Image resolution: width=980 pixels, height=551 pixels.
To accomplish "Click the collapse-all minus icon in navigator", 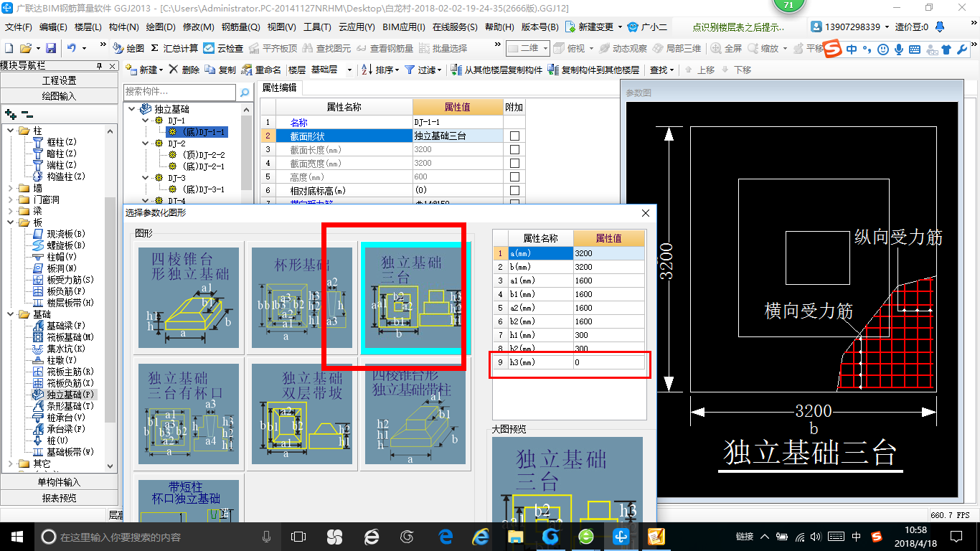I will coord(27,114).
